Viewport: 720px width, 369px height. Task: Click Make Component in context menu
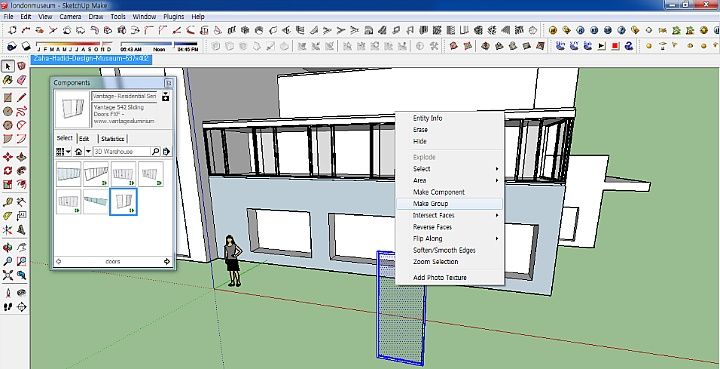click(x=450, y=192)
